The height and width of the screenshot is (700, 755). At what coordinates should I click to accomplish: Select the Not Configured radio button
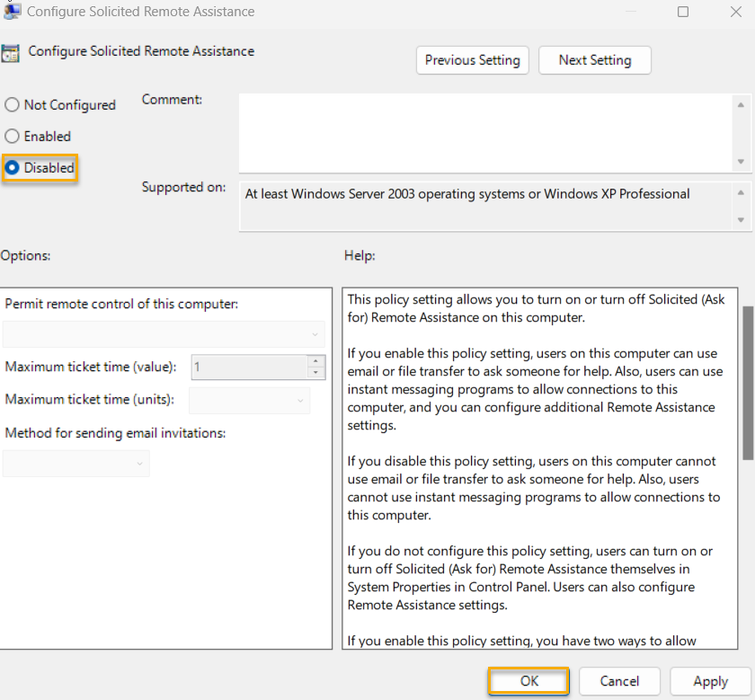point(11,104)
